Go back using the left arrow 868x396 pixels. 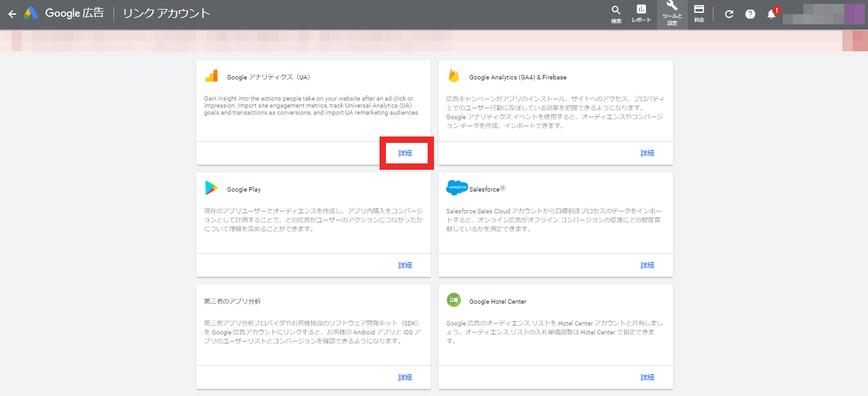pyautogui.click(x=12, y=13)
